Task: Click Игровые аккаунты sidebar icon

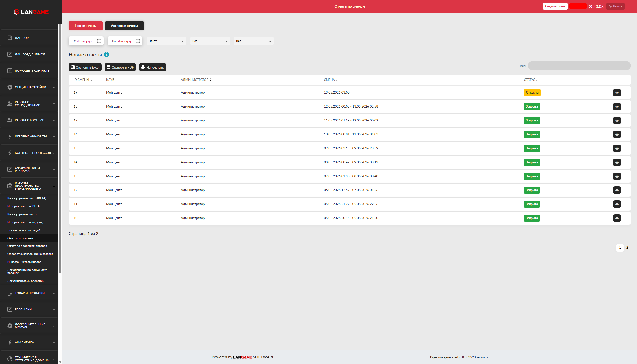Action: pyautogui.click(x=10, y=136)
